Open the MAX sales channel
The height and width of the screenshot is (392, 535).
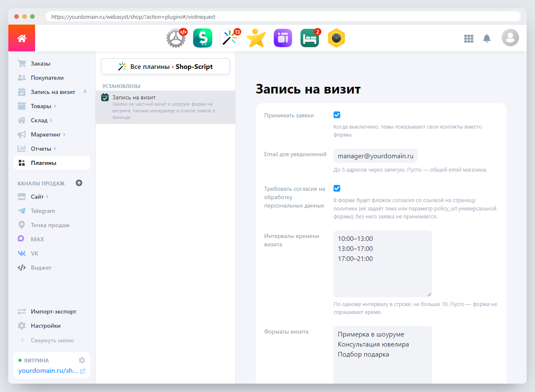click(52, 239)
